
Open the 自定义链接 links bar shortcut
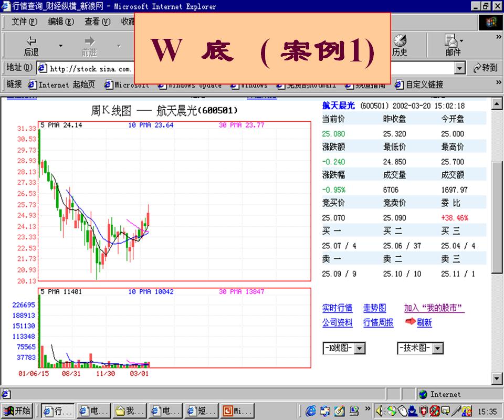pos(419,85)
